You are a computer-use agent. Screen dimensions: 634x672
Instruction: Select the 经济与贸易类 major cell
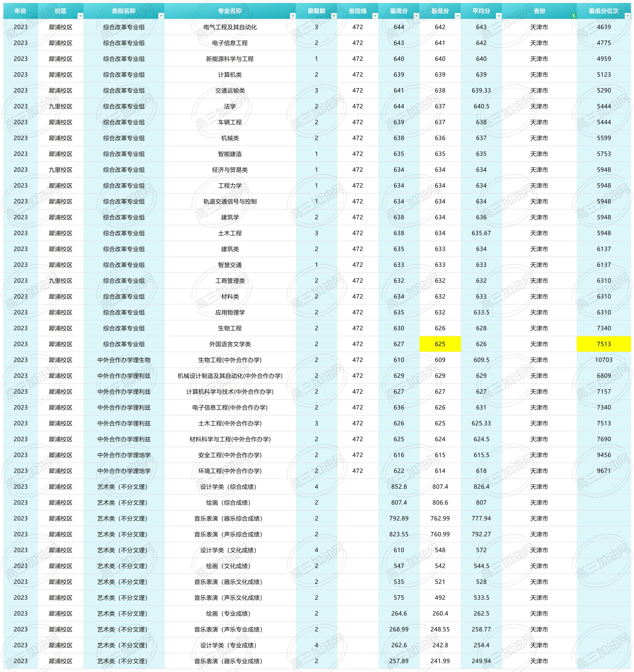coord(230,170)
